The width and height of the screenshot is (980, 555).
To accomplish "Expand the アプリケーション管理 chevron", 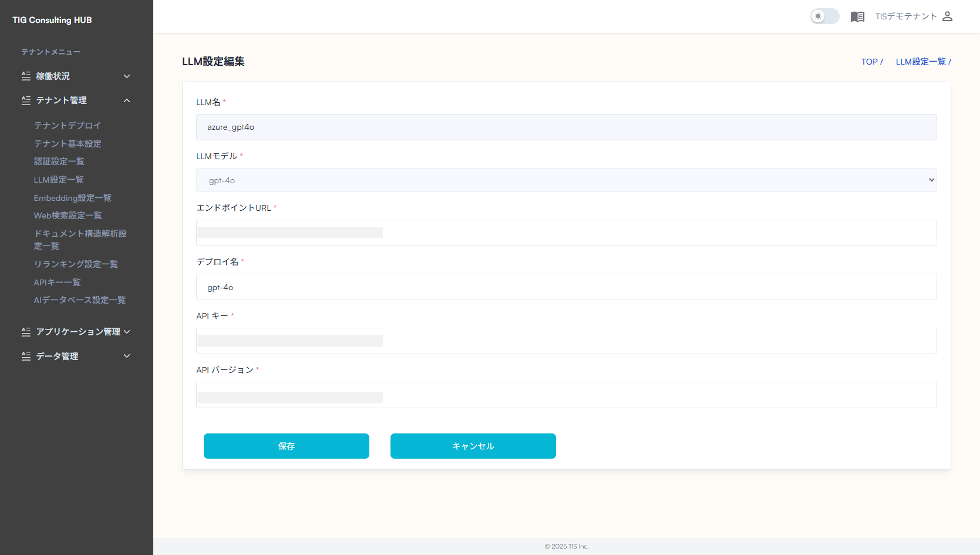I will (x=127, y=332).
